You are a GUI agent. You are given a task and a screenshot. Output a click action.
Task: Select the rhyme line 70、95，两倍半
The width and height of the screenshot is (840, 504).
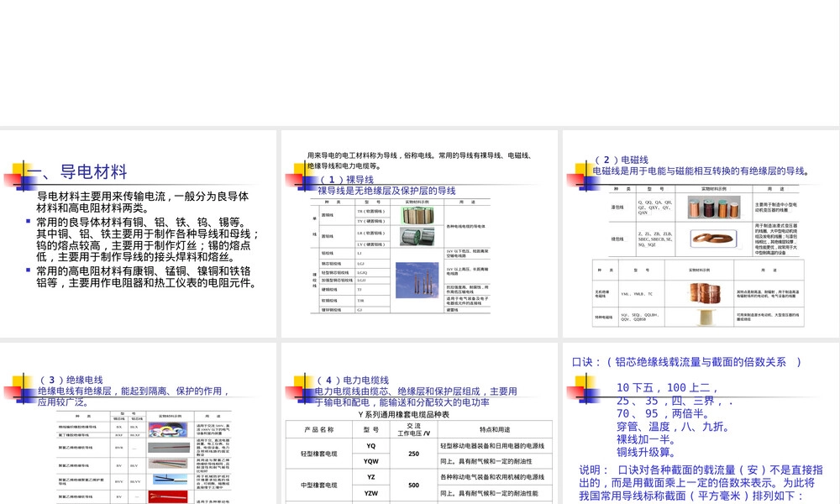point(662,413)
